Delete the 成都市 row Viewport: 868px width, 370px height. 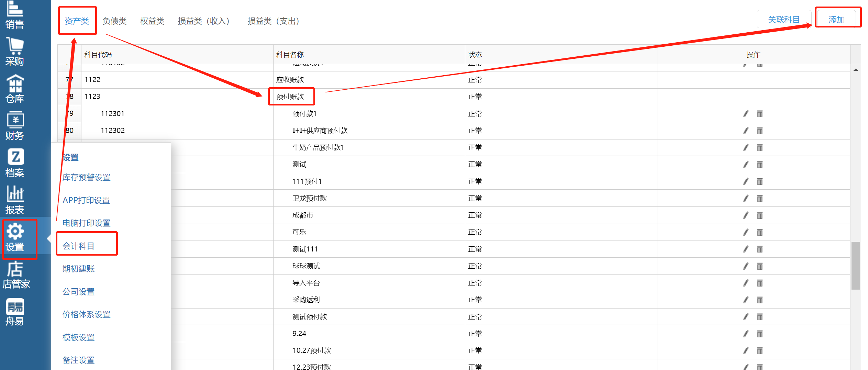[760, 215]
